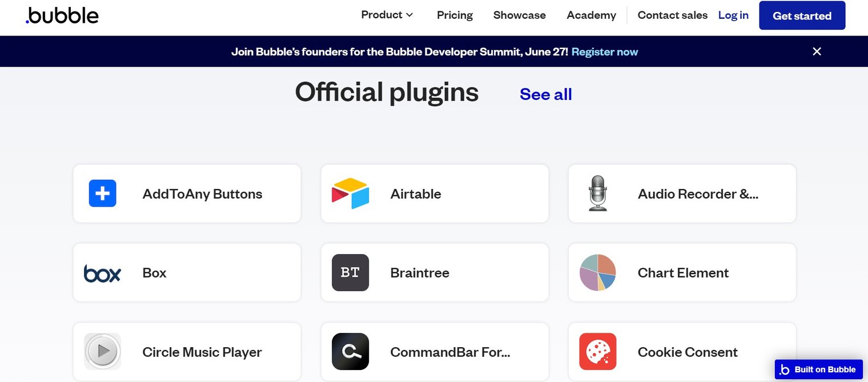The image size is (868, 382).
Task: Click the Circle Music Player play icon
Action: (102, 352)
